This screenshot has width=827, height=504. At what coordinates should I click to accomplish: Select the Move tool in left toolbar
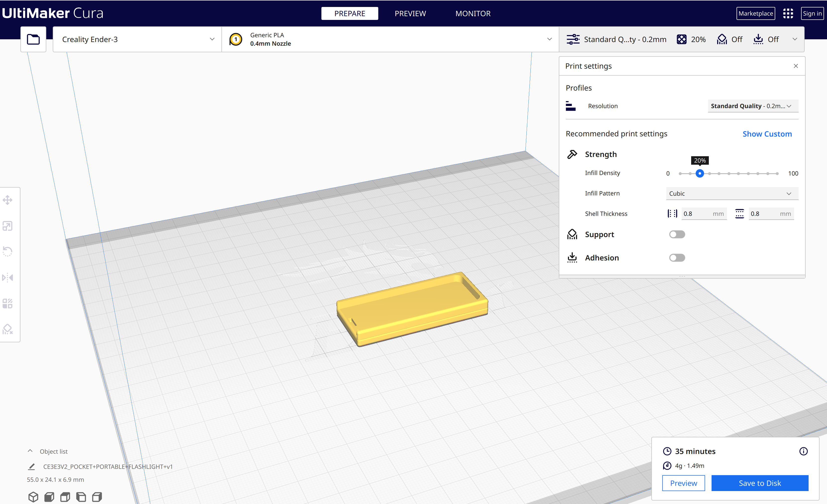click(8, 200)
